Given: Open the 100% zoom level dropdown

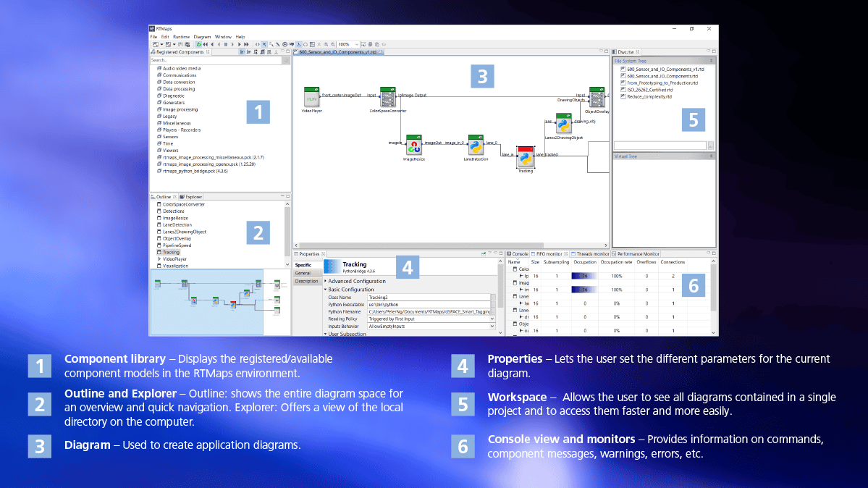Looking at the screenshot, I should coord(349,44).
